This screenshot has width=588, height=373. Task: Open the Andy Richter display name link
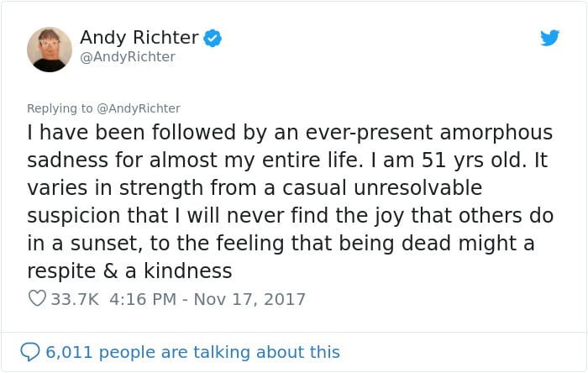[x=139, y=37]
